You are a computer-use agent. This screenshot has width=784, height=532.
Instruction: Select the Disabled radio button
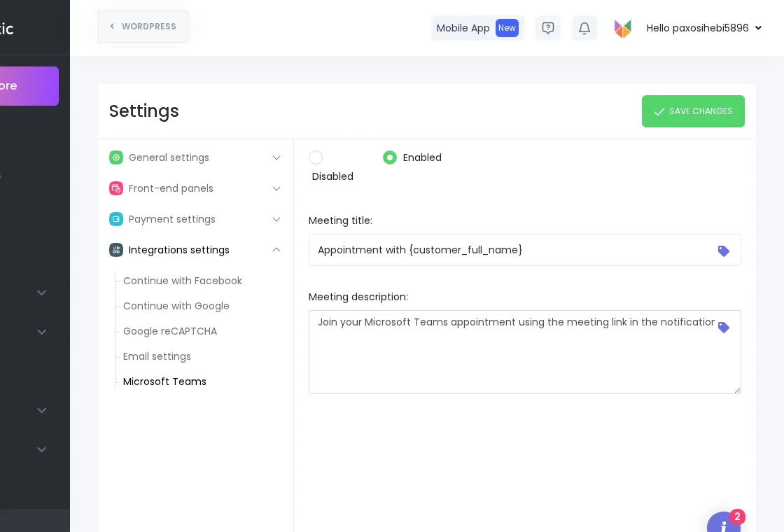(316, 157)
